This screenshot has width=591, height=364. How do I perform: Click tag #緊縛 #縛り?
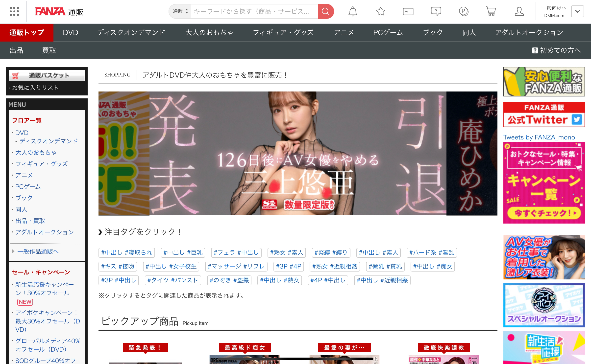click(x=331, y=253)
